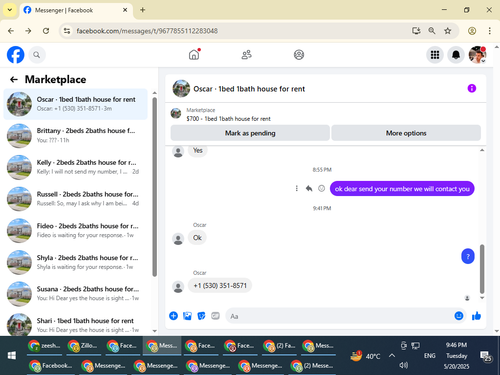This screenshot has height=375, width=500.
Task: Open the emoji picker in message box
Action: click(x=459, y=316)
